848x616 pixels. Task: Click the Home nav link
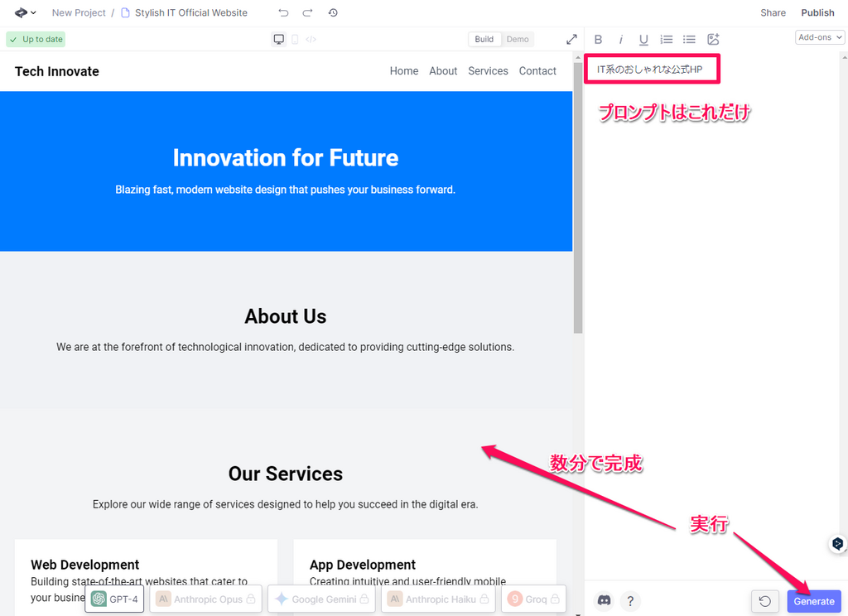point(404,71)
